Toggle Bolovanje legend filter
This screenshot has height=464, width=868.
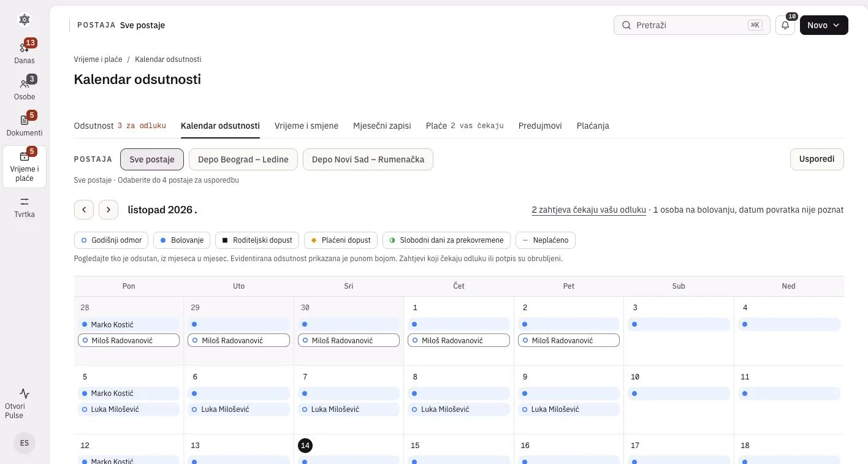point(182,240)
